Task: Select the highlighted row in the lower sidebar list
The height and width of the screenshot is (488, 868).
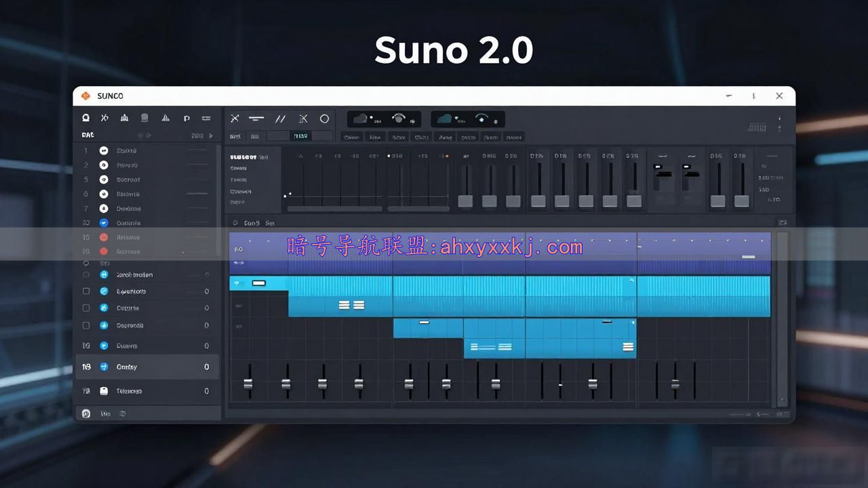Action: click(x=146, y=367)
